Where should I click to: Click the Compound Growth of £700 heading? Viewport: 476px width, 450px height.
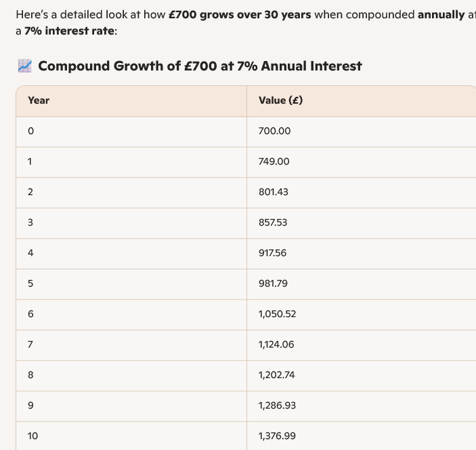[200, 66]
